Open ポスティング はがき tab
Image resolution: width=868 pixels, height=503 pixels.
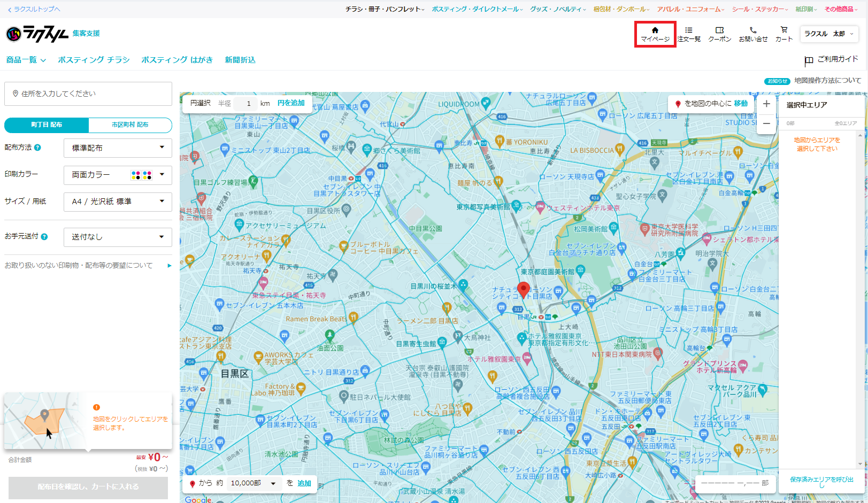click(177, 60)
